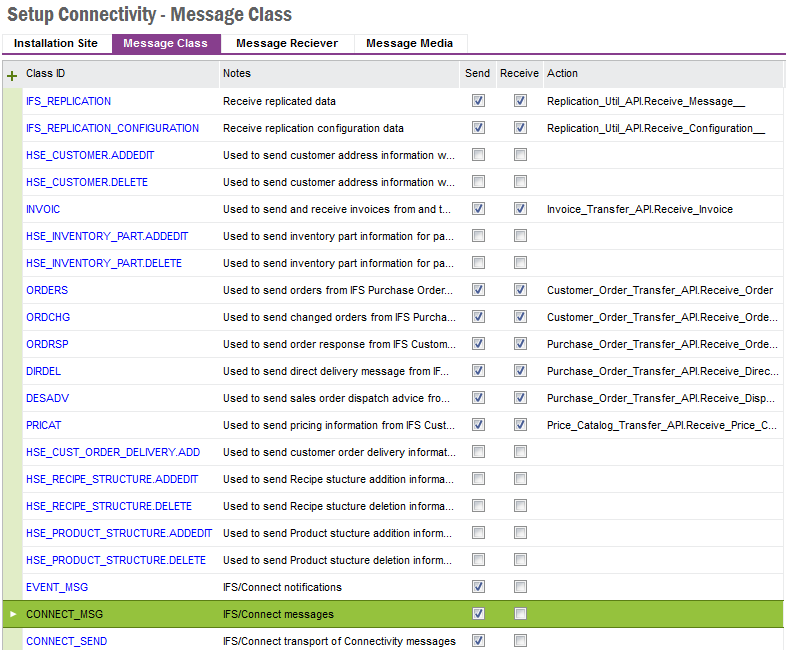Image resolution: width=786 pixels, height=650 pixels.
Task: Click the arrow marker beside CONNECT_MSG row
Action: coord(12,614)
